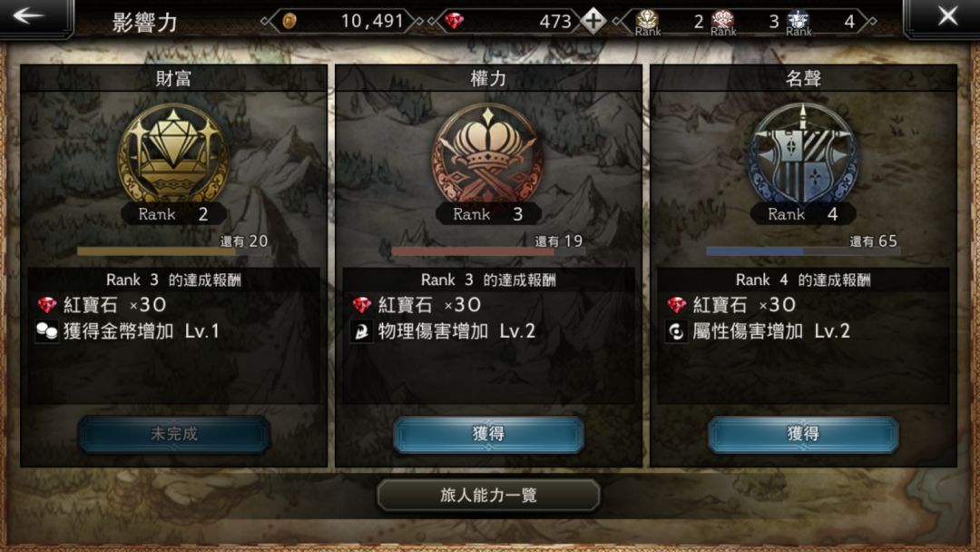Click the 名聲 blue progress bar
The width and height of the screenshot is (980, 552).
coord(803,251)
